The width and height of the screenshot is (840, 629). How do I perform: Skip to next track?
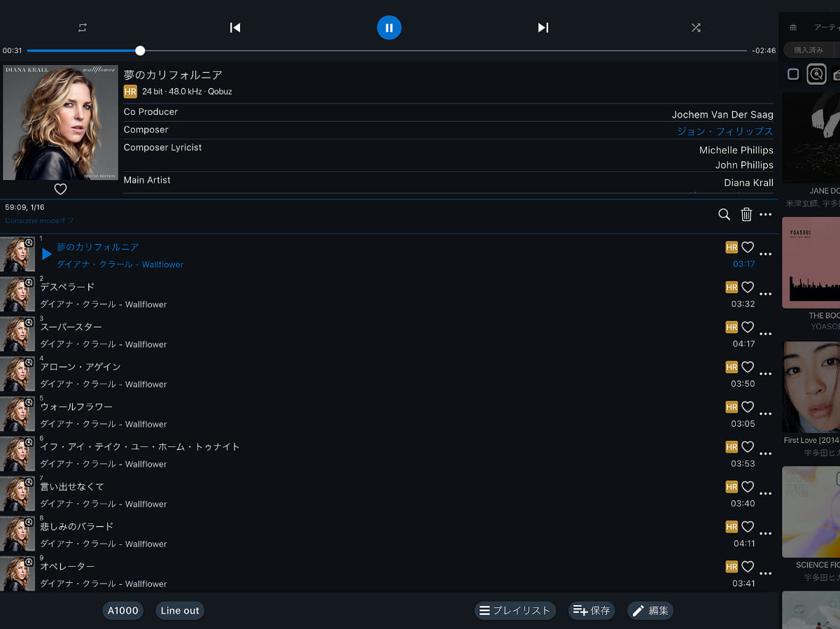(543, 27)
